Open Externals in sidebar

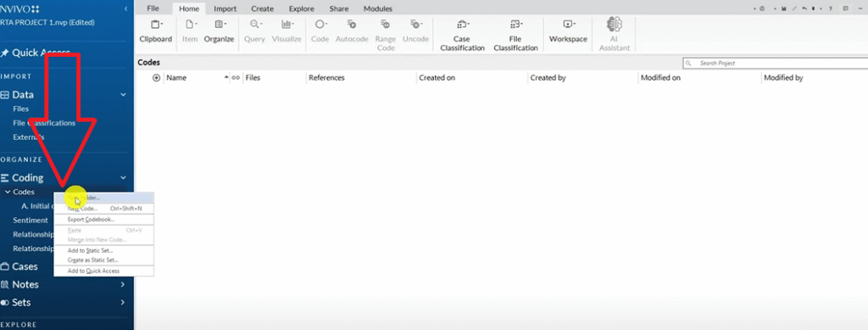pos(28,137)
